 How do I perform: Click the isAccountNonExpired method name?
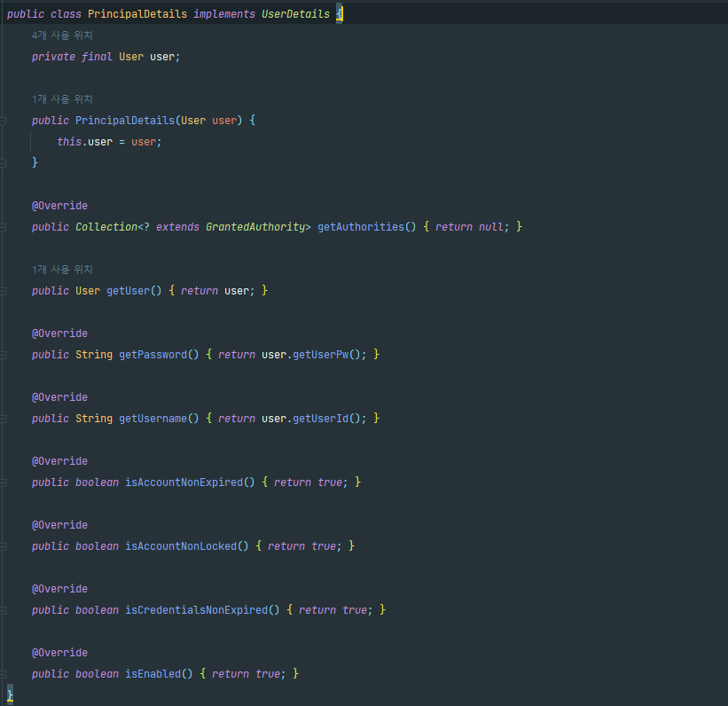coord(184,482)
